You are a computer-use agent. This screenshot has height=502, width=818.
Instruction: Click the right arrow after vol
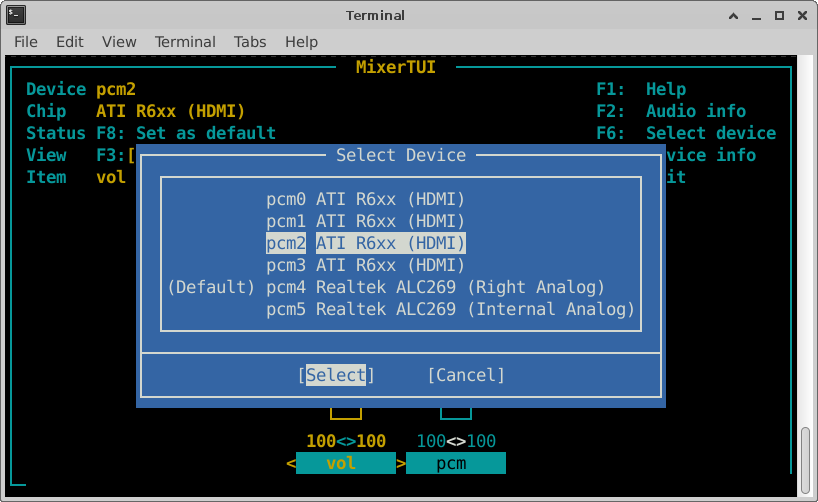401,463
